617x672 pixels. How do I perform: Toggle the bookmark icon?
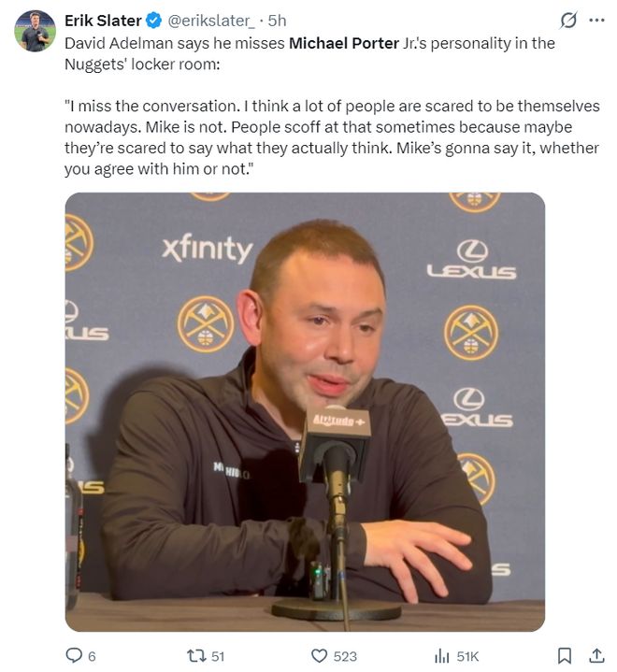point(565,656)
